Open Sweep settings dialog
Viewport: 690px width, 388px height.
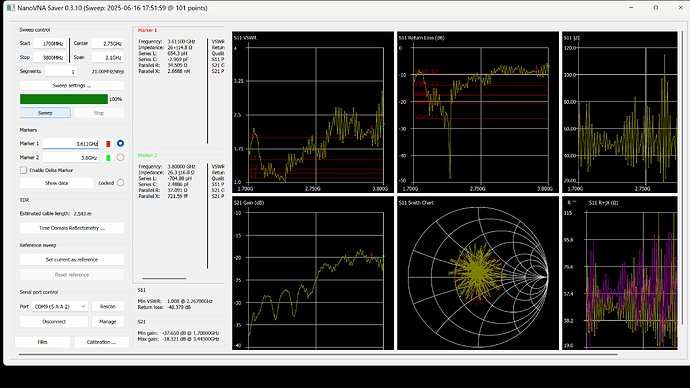[72, 85]
